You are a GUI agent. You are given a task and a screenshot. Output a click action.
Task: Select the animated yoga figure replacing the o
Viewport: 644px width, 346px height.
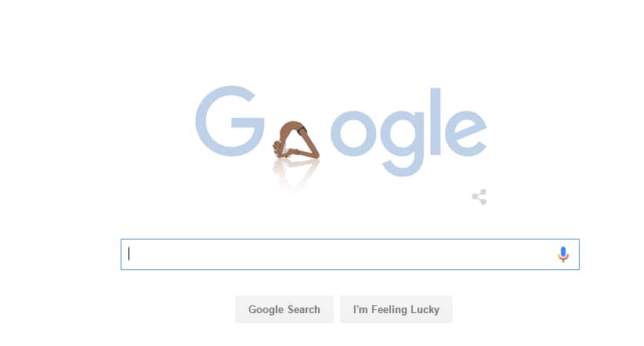click(x=296, y=140)
